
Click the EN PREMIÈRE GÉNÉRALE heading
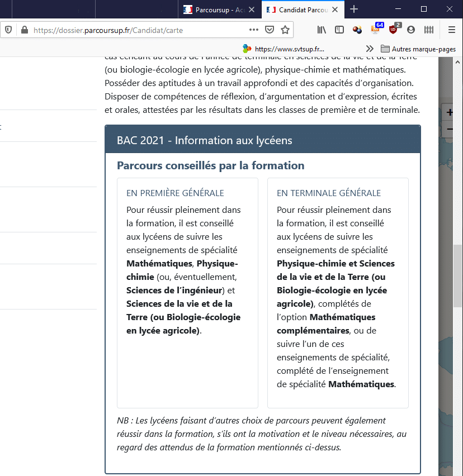tap(175, 193)
